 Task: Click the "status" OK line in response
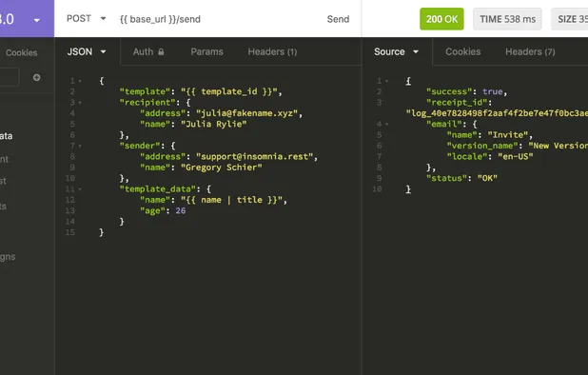[x=461, y=178]
